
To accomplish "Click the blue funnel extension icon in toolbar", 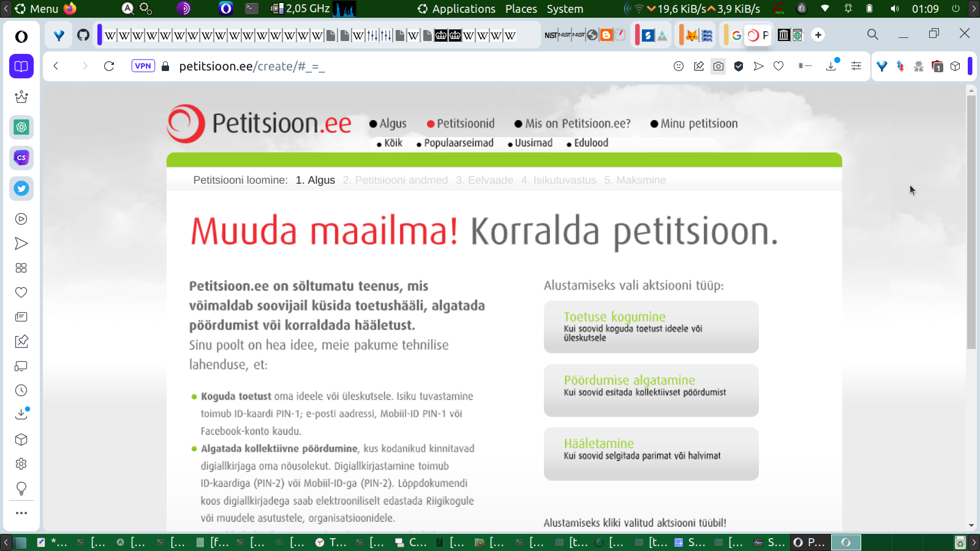I will (882, 66).
